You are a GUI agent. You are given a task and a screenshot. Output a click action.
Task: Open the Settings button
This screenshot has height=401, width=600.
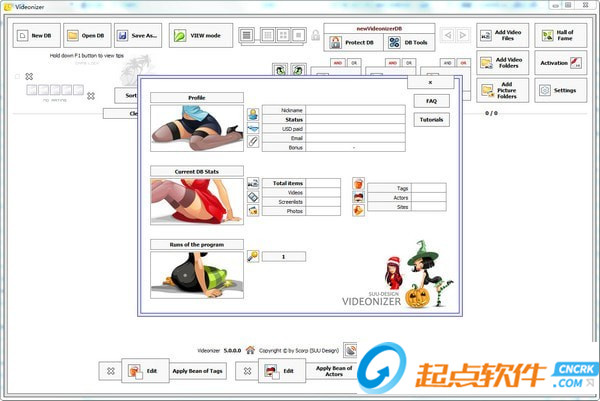[x=561, y=90]
